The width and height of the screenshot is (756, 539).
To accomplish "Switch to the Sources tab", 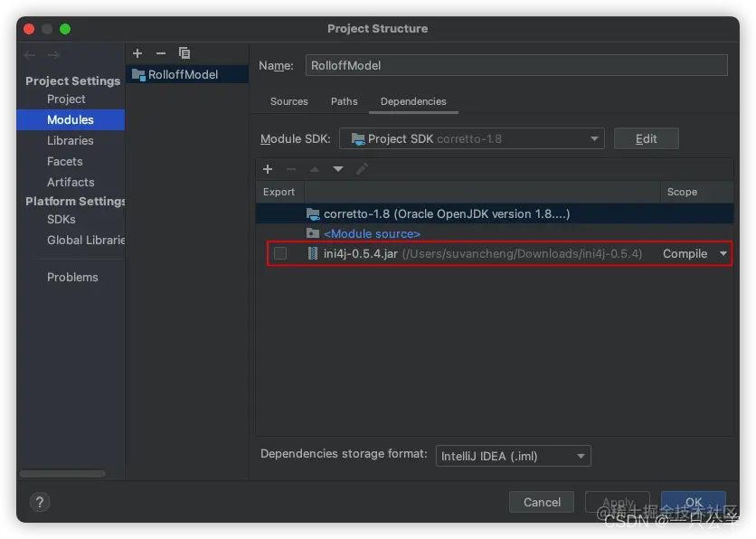I will coord(289,101).
